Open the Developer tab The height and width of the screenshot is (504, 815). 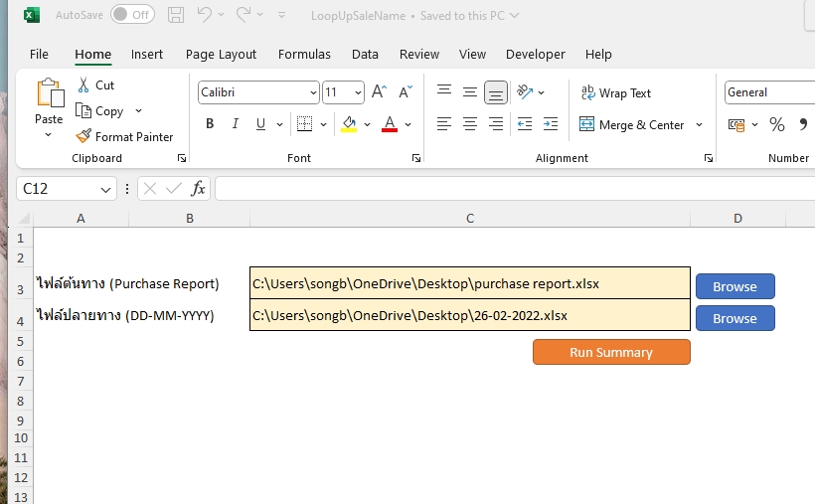536,54
